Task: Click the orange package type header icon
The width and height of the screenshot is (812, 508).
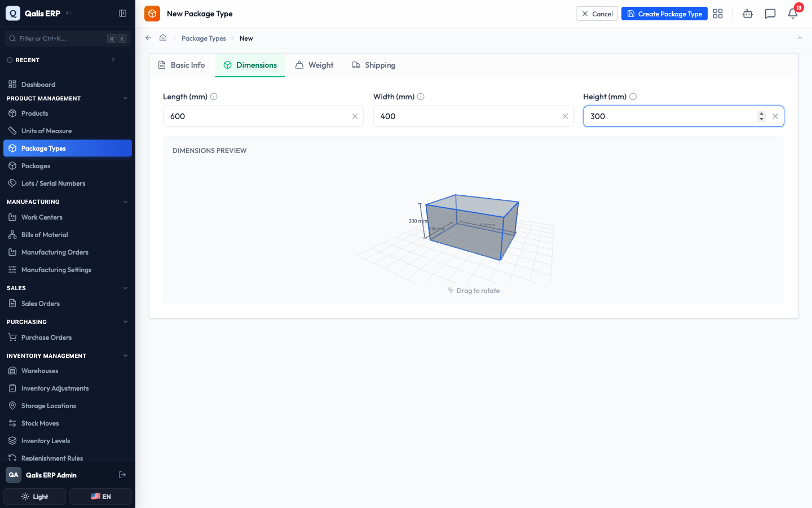Action: click(x=152, y=14)
